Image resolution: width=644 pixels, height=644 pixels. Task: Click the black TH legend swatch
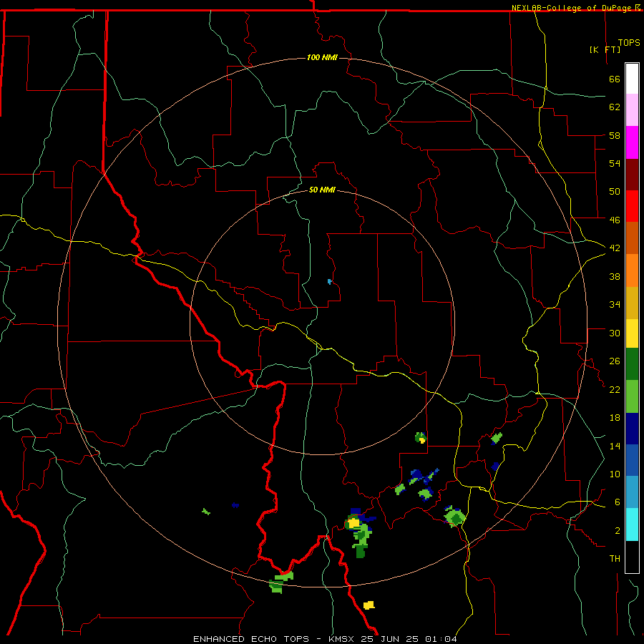[x=632, y=557]
